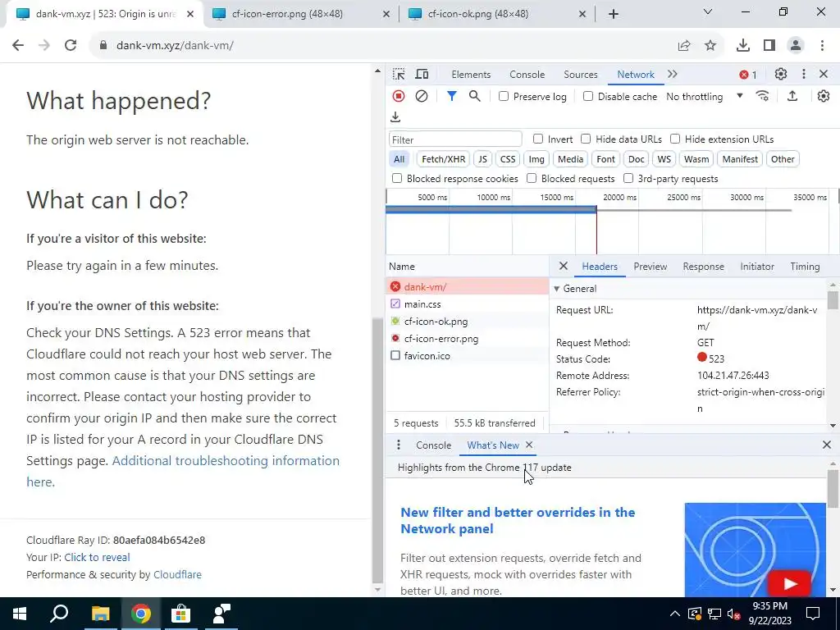Image resolution: width=840 pixels, height=630 pixels.
Task: Show hidden system tray icons
Action: 674,614
